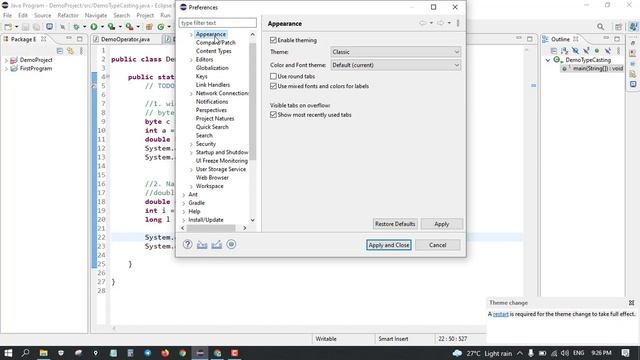
Task: Maximize the Outline view panel
Action: click(617, 39)
